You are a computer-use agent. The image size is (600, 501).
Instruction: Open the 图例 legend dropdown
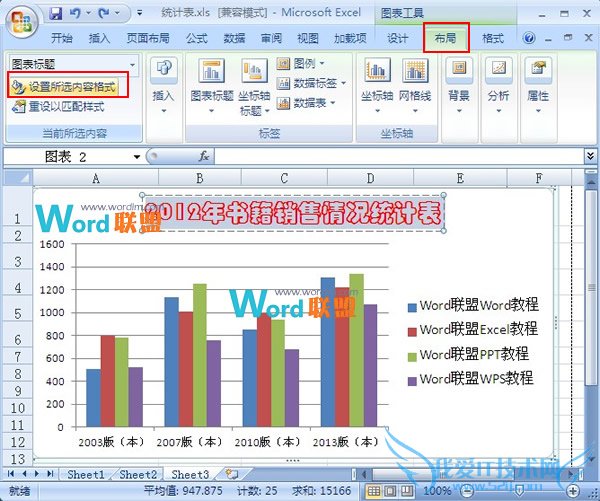305,64
